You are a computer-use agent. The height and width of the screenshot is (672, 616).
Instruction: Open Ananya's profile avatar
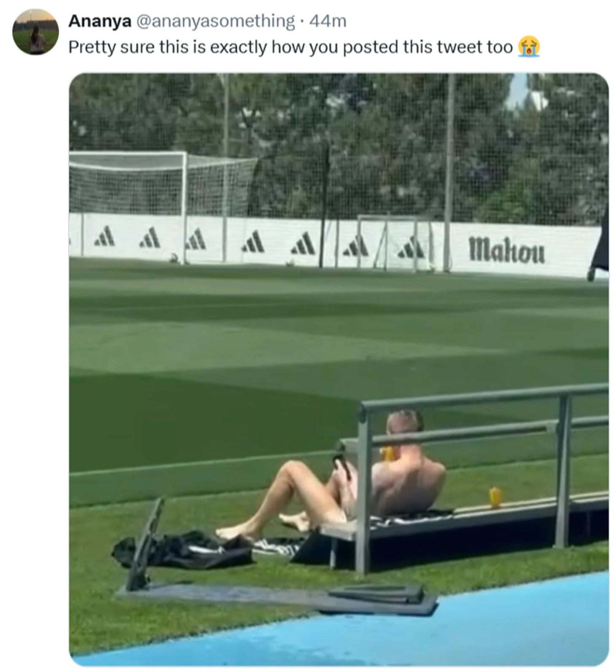coord(35,32)
